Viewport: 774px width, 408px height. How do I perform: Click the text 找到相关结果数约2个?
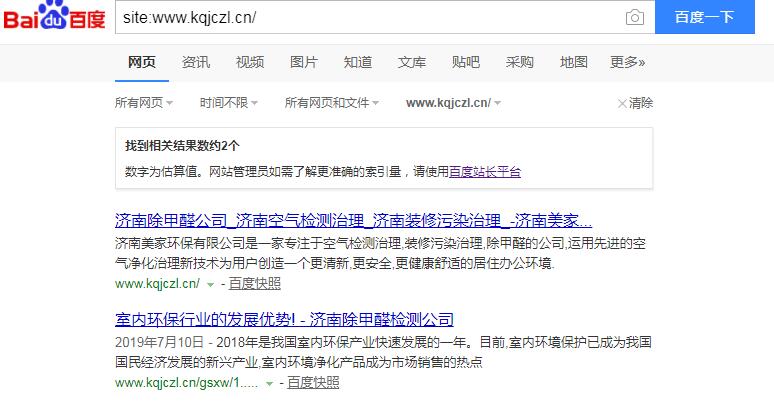[182, 146]
